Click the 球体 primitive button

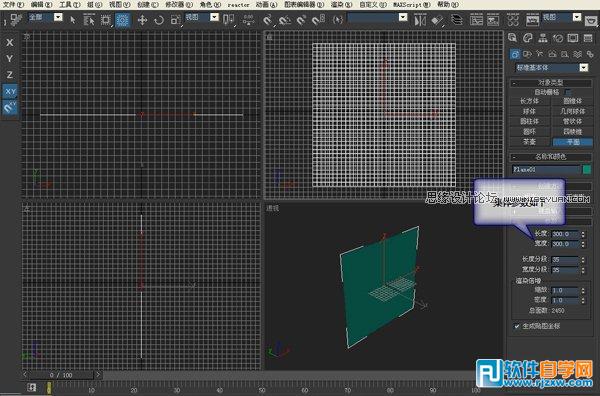(530, 111)
